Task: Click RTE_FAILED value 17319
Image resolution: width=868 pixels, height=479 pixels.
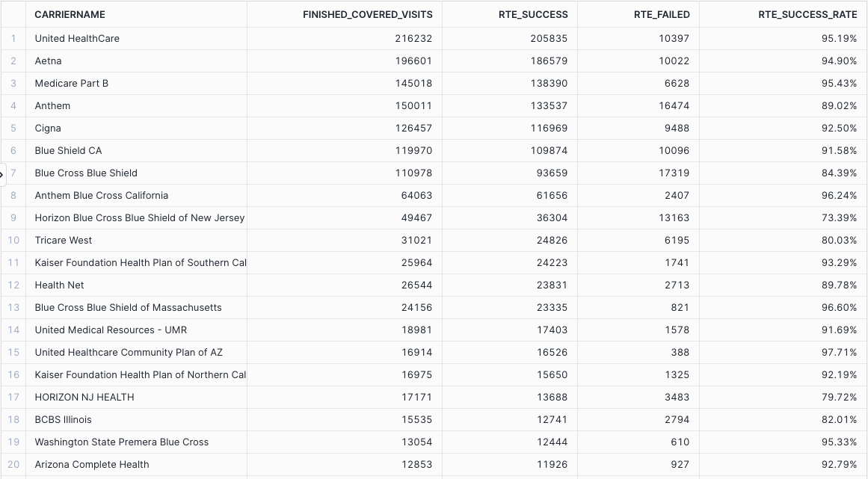Action: (674, 173)
